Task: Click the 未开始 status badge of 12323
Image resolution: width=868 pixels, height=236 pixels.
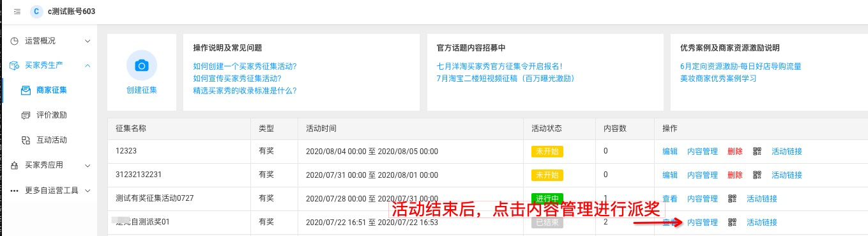Action: coord(547,152)
